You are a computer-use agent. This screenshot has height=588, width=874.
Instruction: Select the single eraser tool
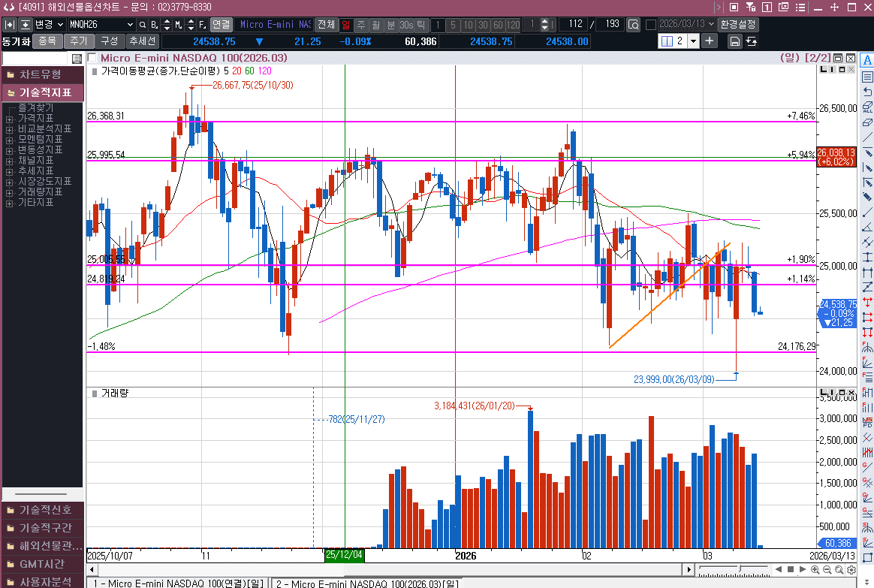click(867, 122)
